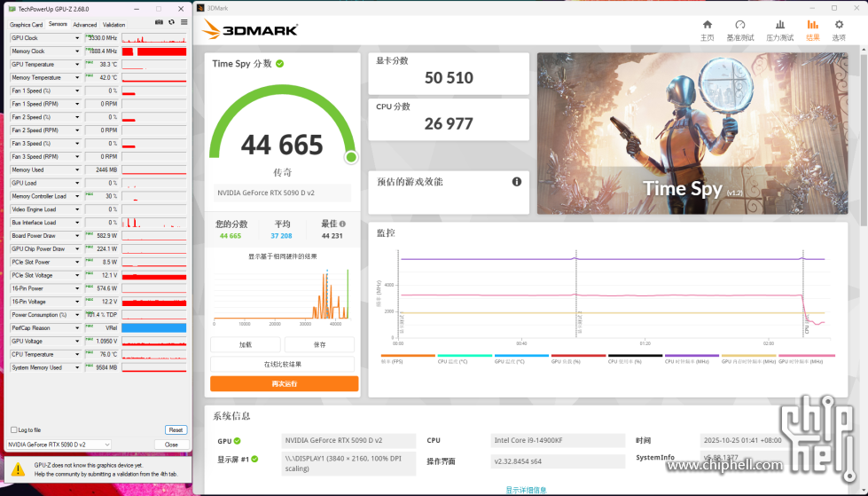
Task: Click the Time Spy preview thumbnail image
Action: (x=692, y=133)
